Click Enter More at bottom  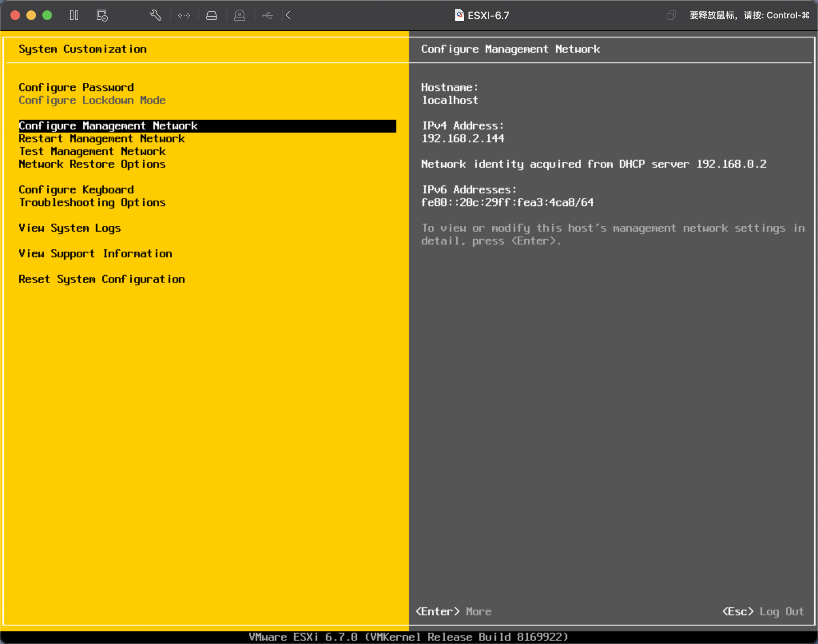(x=454, y=611)
